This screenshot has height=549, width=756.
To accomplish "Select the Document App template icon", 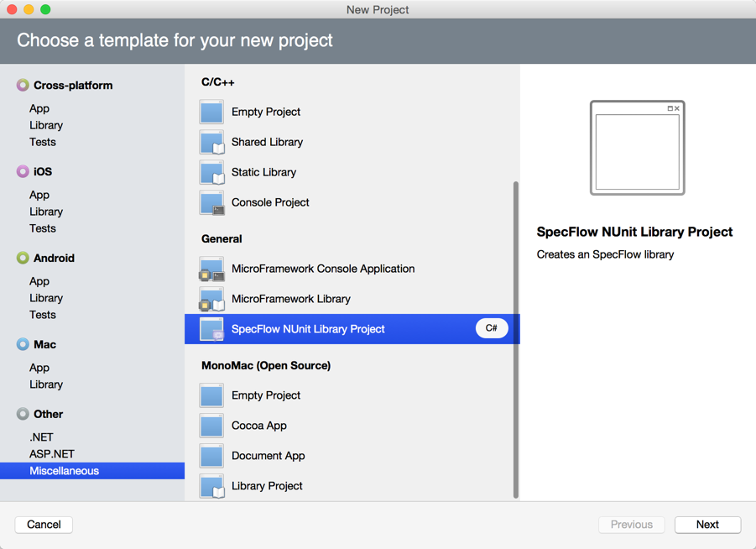I will 211,456.
